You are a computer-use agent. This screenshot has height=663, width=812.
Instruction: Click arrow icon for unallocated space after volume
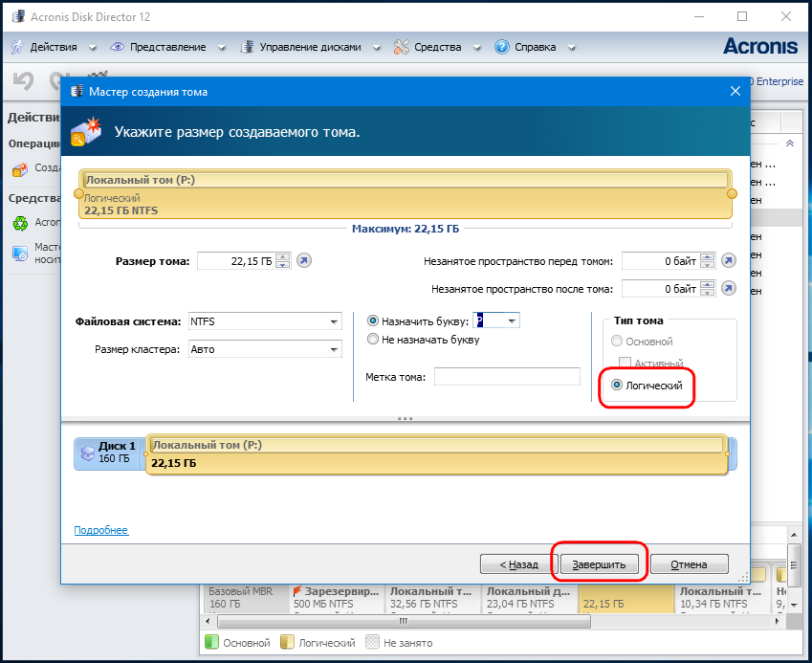[x=728, y=288]
